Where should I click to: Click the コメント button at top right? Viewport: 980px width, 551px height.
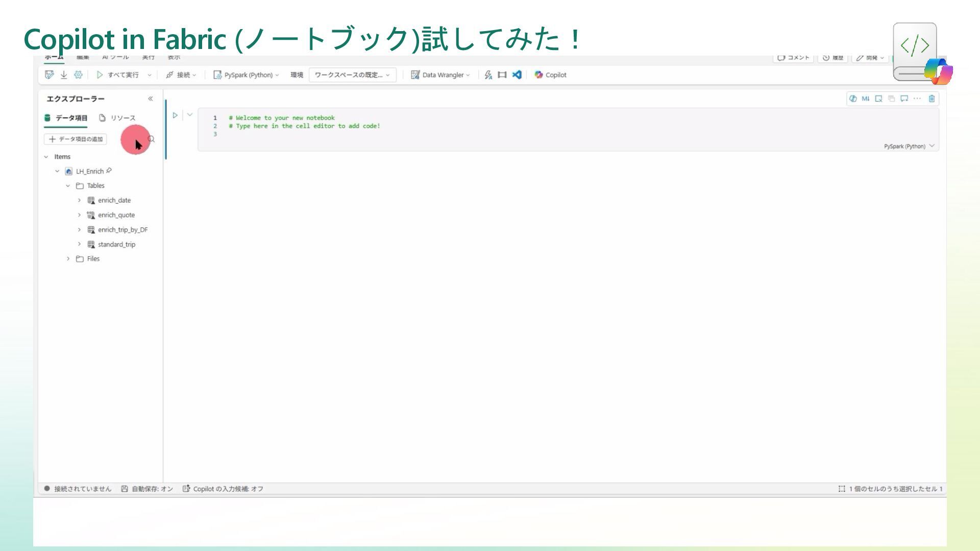coord(793,58)
